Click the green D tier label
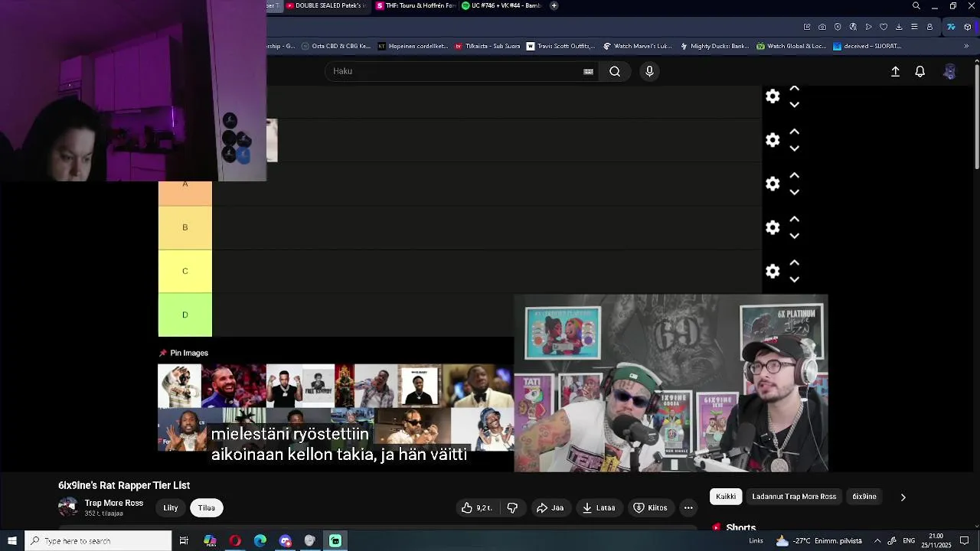The height and width of the screenshot is (551, 980). pos(185,315)
